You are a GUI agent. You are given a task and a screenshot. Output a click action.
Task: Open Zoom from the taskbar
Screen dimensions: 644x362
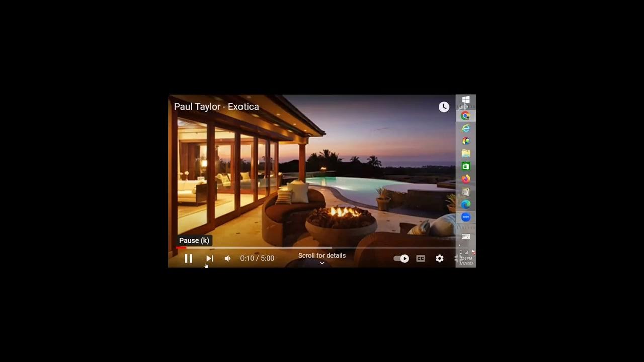click(466, 217)
